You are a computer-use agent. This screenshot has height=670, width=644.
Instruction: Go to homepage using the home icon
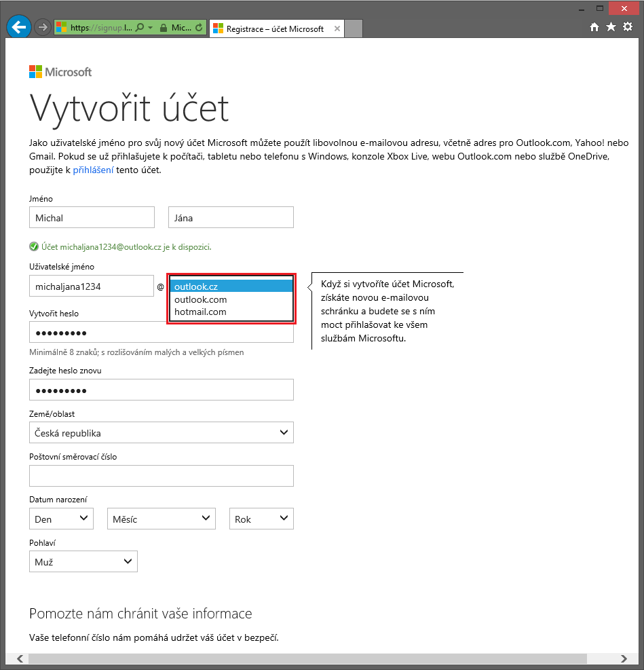click(x=594, y=28)
